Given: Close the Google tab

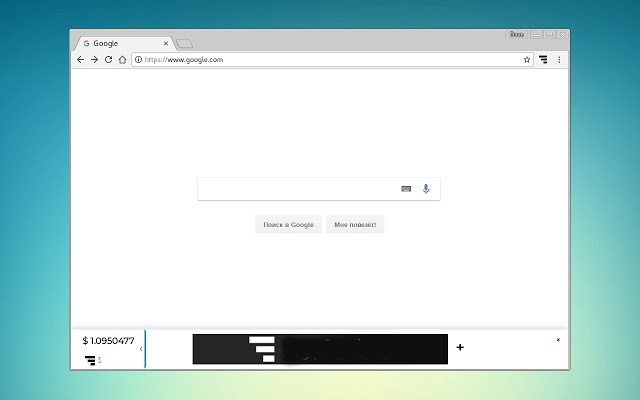Looking at the screenshot, I should (x=166, y=43).
